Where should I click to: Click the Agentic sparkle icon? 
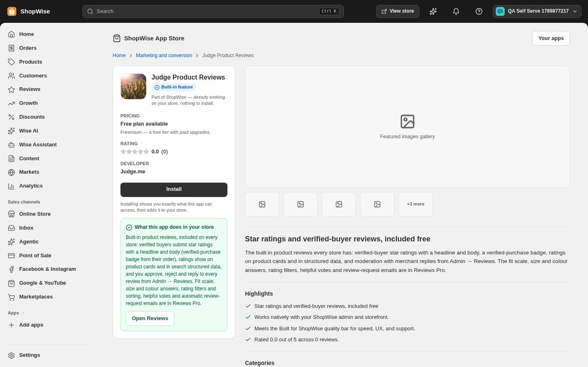(12, 242)
